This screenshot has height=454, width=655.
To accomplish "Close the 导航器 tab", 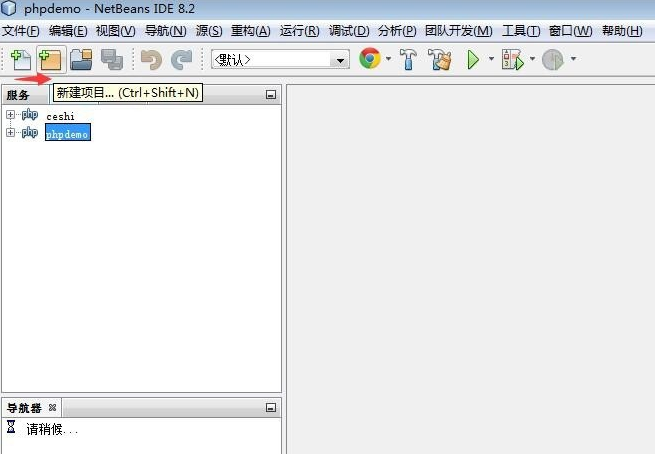I will pos(52,407).
